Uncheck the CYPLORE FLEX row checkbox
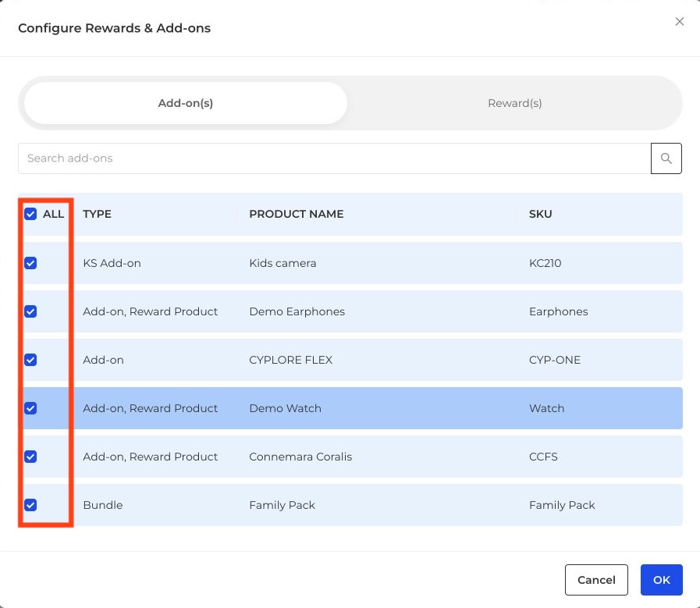700x608 pixels. (x=30, y=360)
